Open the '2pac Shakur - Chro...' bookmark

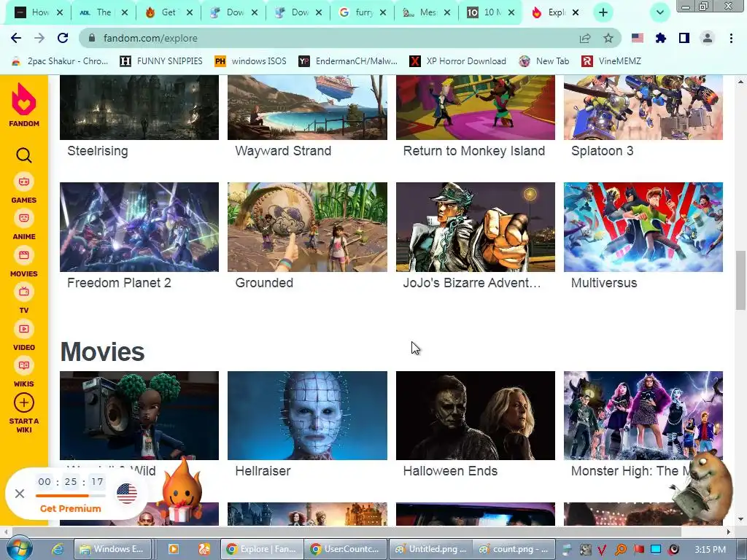tap(60, 61)
